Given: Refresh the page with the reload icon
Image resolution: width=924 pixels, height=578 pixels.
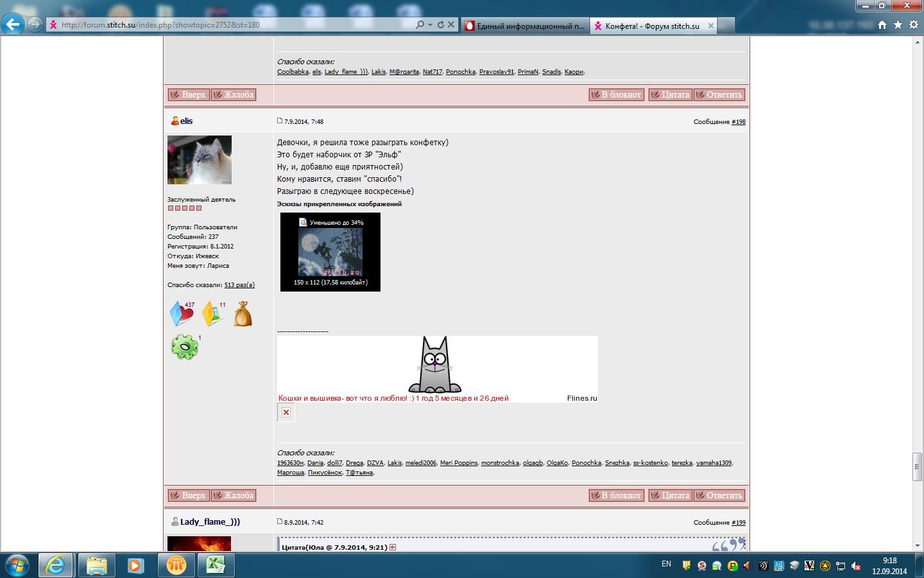Looking at the screenshot, I should (x=440, y=25).
